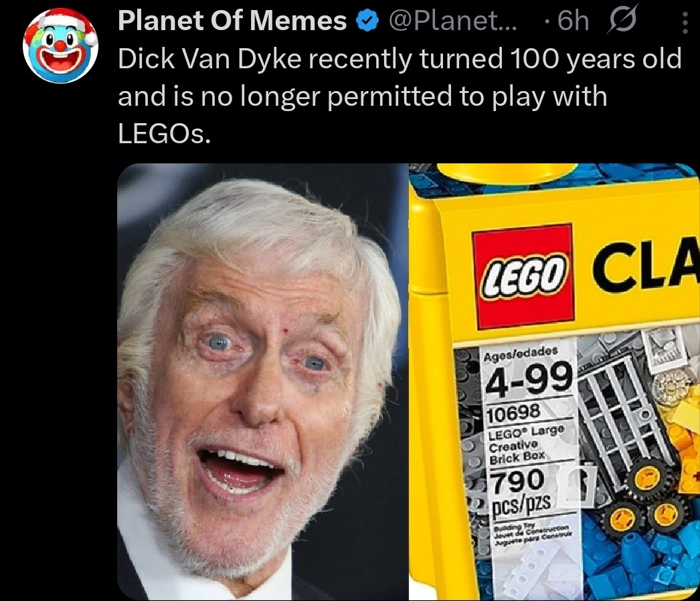Click the Large Creative Brick Box text
This screenshot has height=601, width=700.
(526, 443)
